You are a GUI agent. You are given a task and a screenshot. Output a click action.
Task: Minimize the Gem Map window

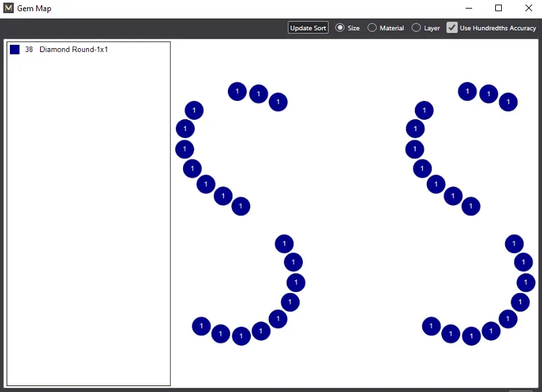coord(468,9)
